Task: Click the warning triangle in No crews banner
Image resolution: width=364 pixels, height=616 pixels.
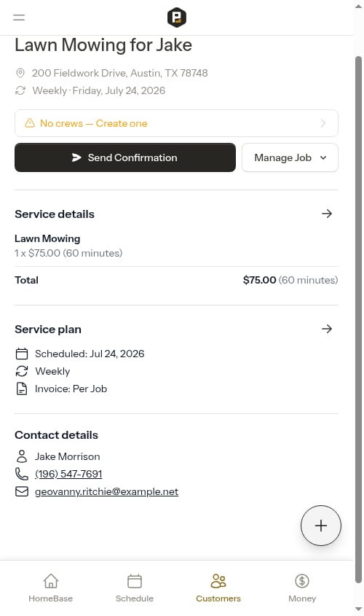Action: 30,123
